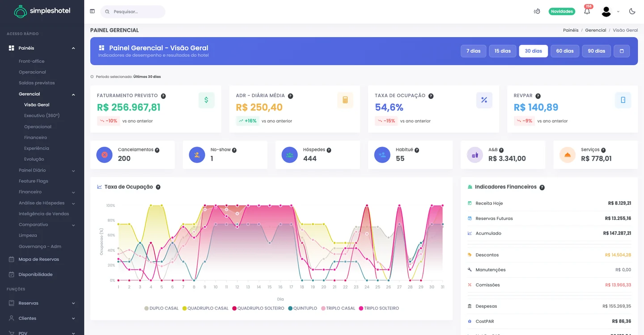
Task: Open Executivo (360º) panel
Action: coord(42,116)
